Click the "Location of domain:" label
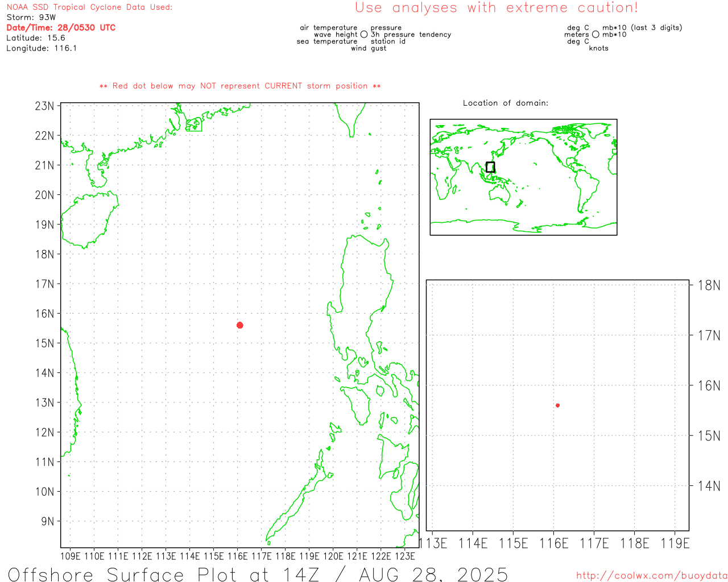This screenshot has height=582, width=728. pyautogui.click(x=506, y=103)
